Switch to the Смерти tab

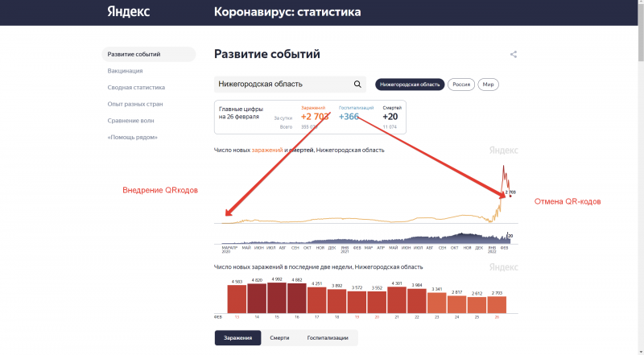point(279,338)
